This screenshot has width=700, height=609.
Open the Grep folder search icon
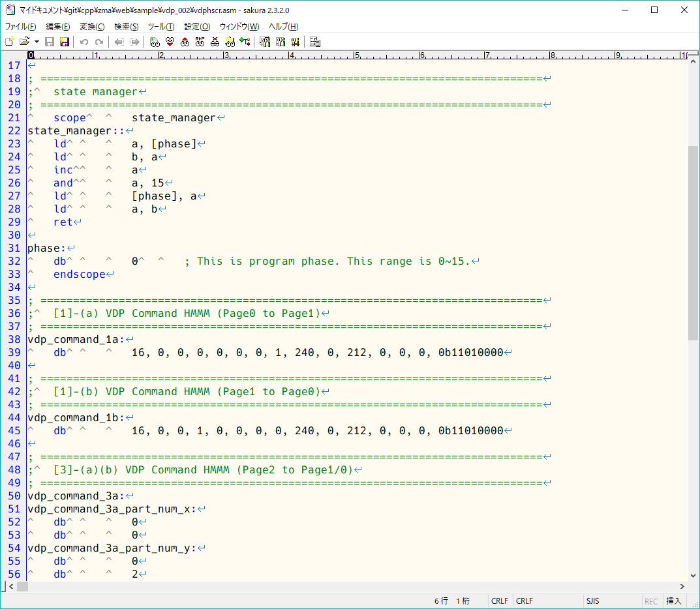click(x=230, y=42)
